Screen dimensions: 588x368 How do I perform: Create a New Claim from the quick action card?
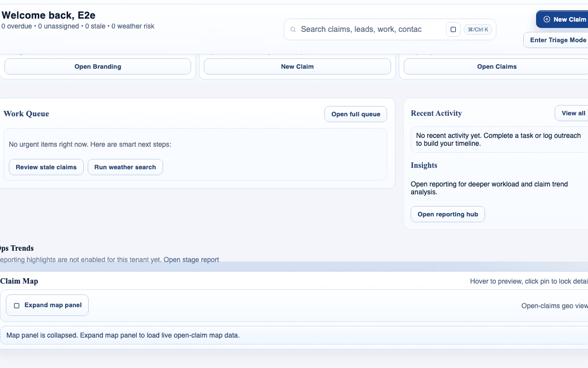(297, 66)
